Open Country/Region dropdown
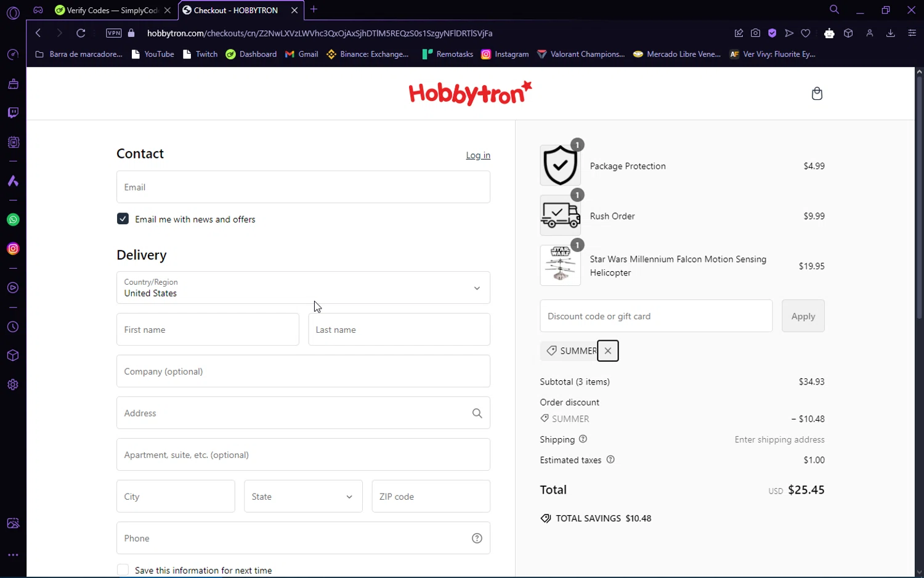 click(x=303, y=288)
